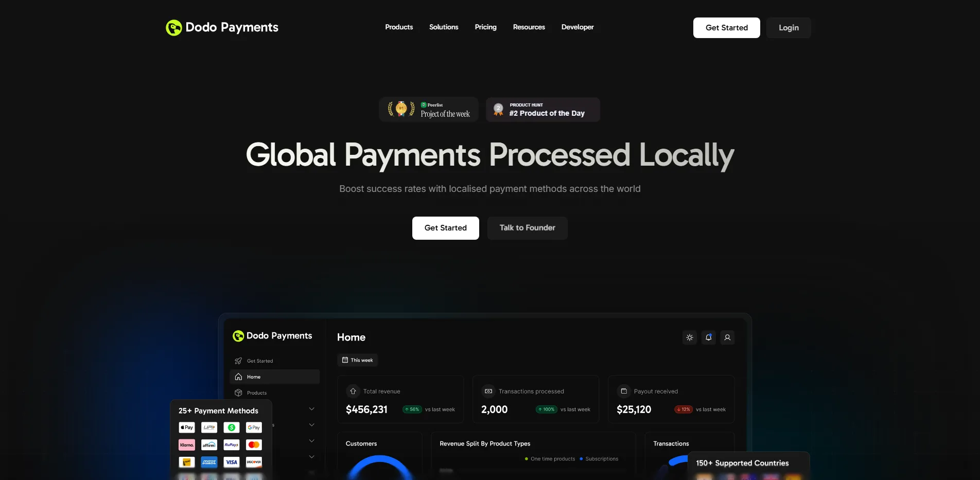Click the user profile icon in dashboard
Viewport: 980px width, 480px height.
[x=727, y=337]
